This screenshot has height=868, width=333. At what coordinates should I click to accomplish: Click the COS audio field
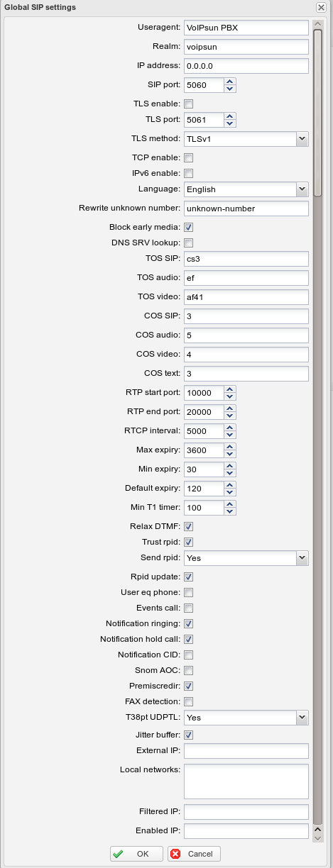tap(246, 335)
